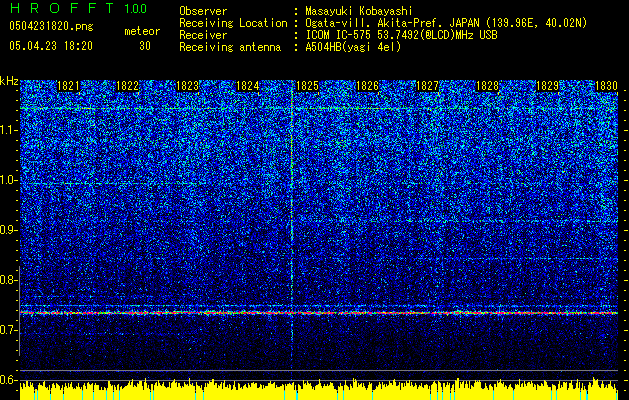
Task: Click the red carrier signal line
Action: tap(319, 313)
